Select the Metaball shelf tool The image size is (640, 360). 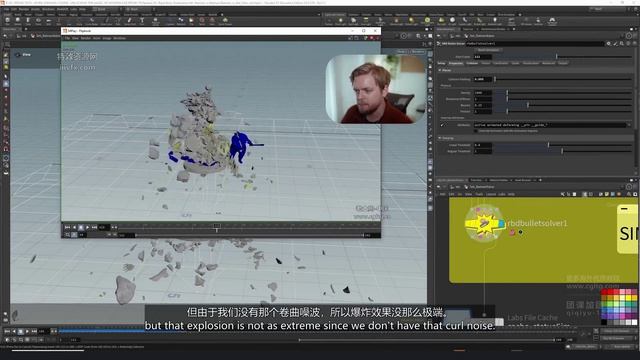click(x=181, y=20)
